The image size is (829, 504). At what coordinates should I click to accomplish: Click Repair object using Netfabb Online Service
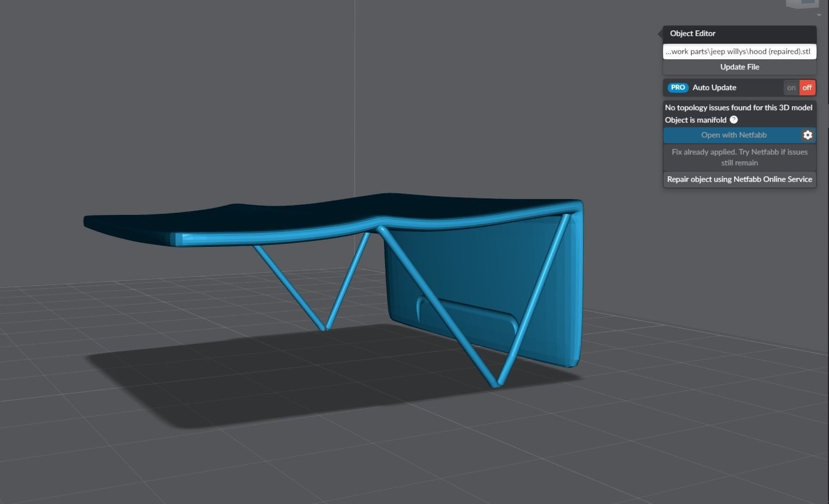click(739, 179)
